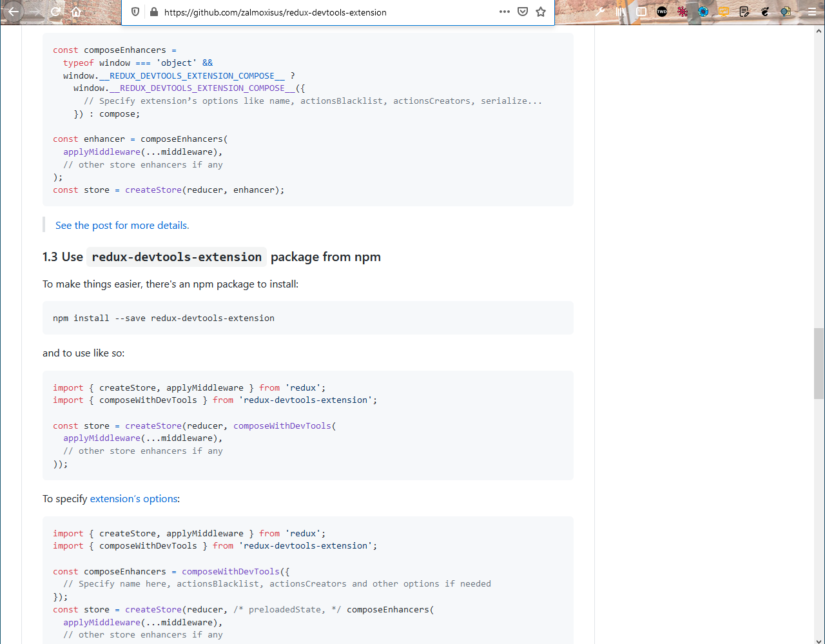Screen dimensions: 825x644
Task: Focus the GitHub URL address field
Action: pyautogui.click(x=329, y=12)
